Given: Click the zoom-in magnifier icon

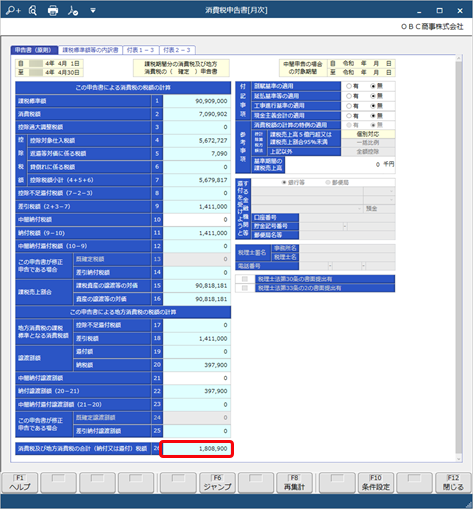Looking at the screenshot, I should (13, 11).
